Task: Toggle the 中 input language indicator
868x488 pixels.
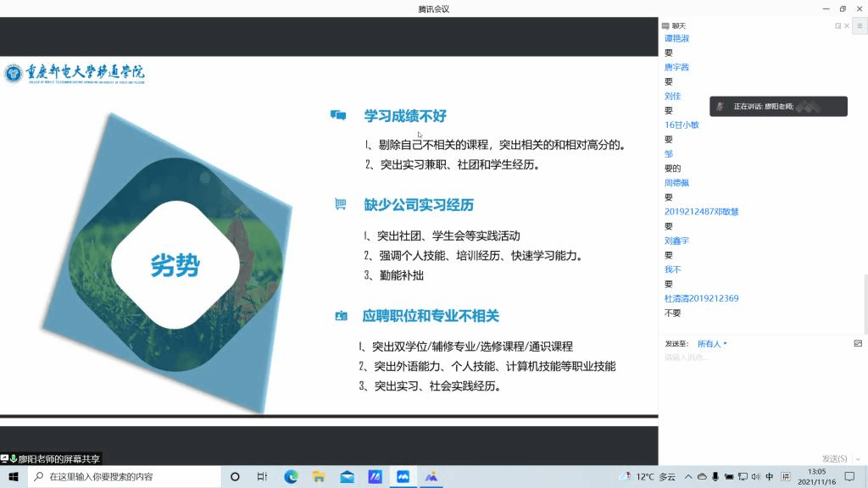Action: point(770,477)
